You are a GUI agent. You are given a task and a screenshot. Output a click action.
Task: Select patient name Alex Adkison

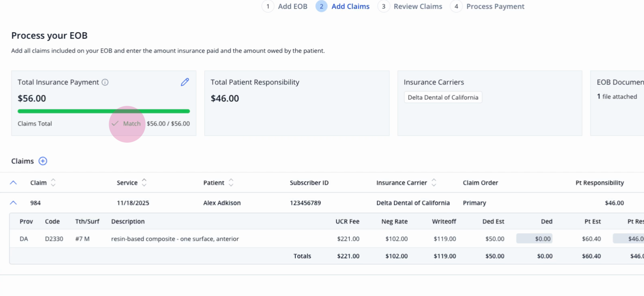coord(222,203)
